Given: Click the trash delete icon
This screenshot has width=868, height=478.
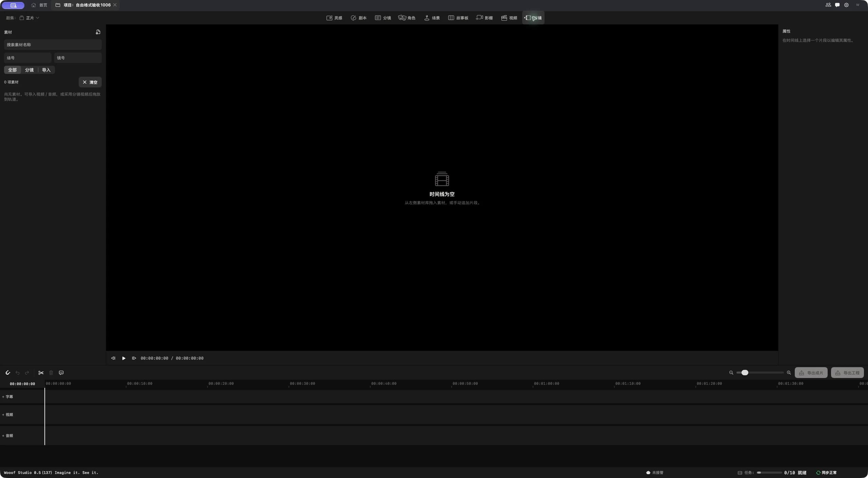Looking at the screenshot, I should coord(51,373).
